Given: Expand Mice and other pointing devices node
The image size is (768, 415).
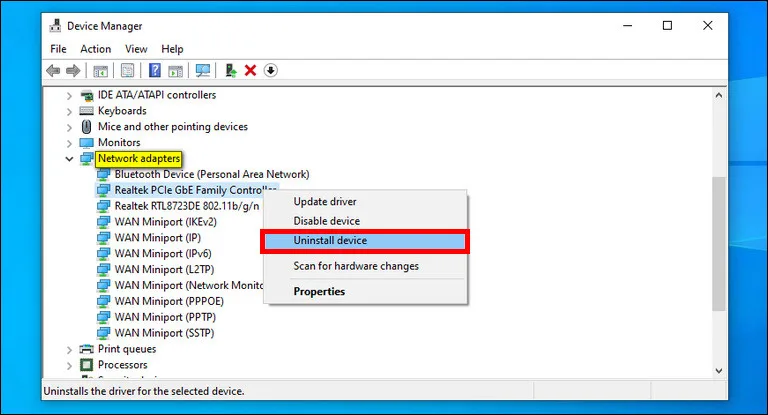Looking at the screenshot, I should click(69, 127).
